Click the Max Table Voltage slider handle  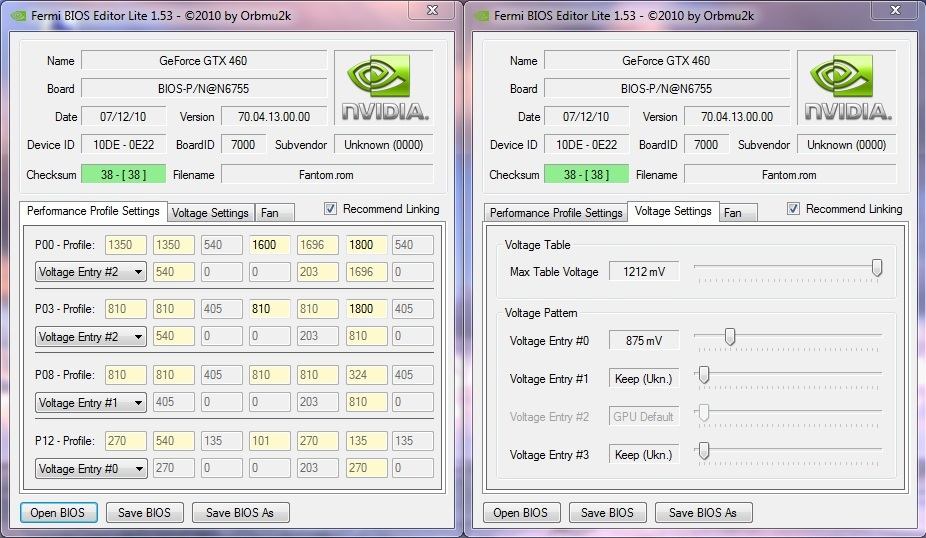coord(877,268)
